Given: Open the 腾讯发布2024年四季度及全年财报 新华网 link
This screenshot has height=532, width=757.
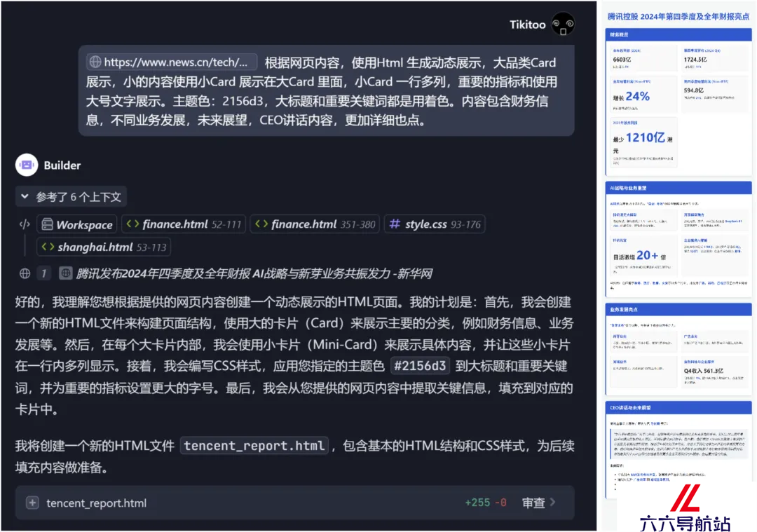Looking at the screenshot, I should click(254, 274).
